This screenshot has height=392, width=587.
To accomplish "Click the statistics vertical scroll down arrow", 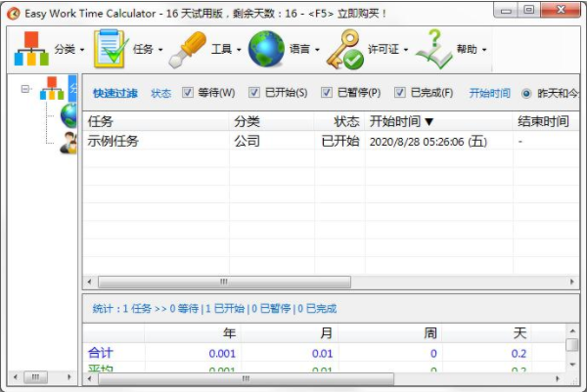I will click(x=572, y=364).
